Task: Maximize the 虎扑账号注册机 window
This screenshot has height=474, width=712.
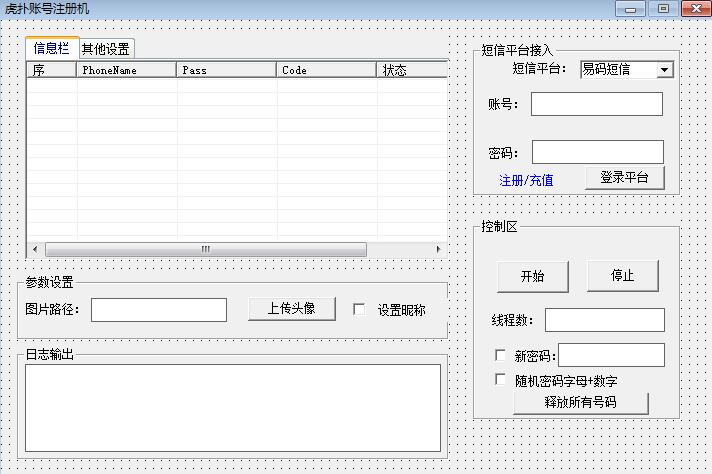Action: click(663, 9)
